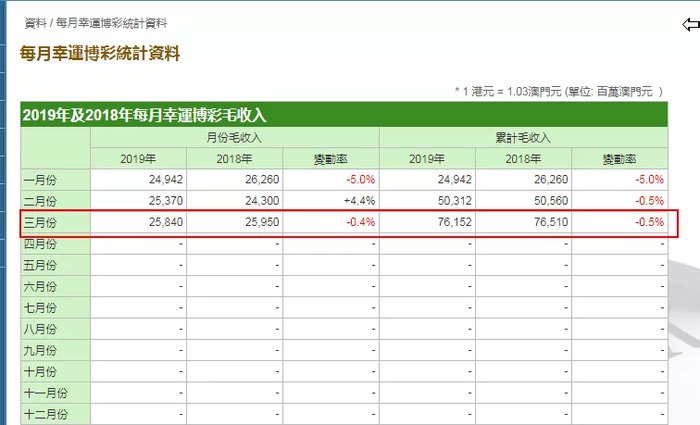Click the March monthly change rate -0.4%
The image size is (700, 425).
[361, 222]
